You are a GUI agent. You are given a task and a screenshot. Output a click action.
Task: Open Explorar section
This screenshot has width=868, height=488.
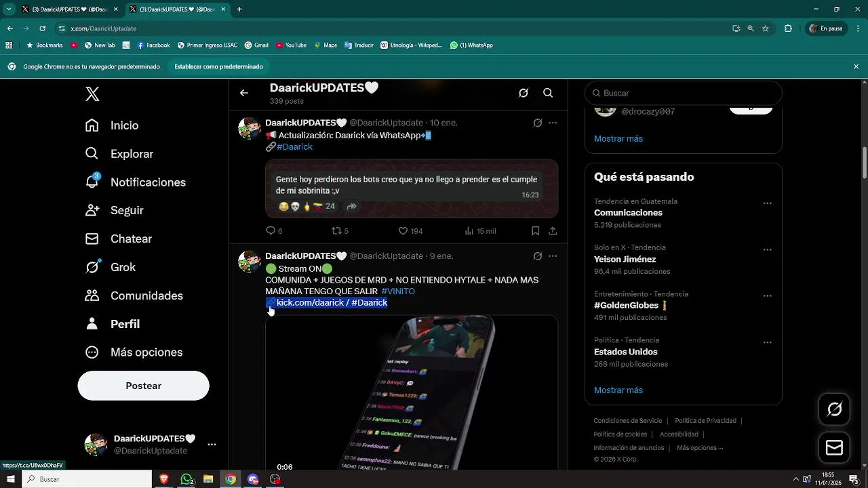tap(119, 154)
